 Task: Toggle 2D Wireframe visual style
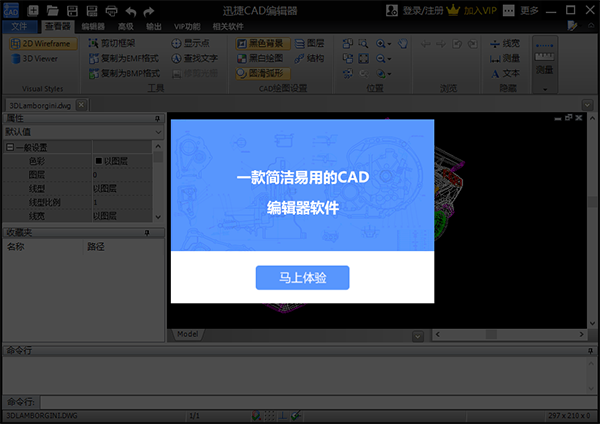[x=43, y=44]
